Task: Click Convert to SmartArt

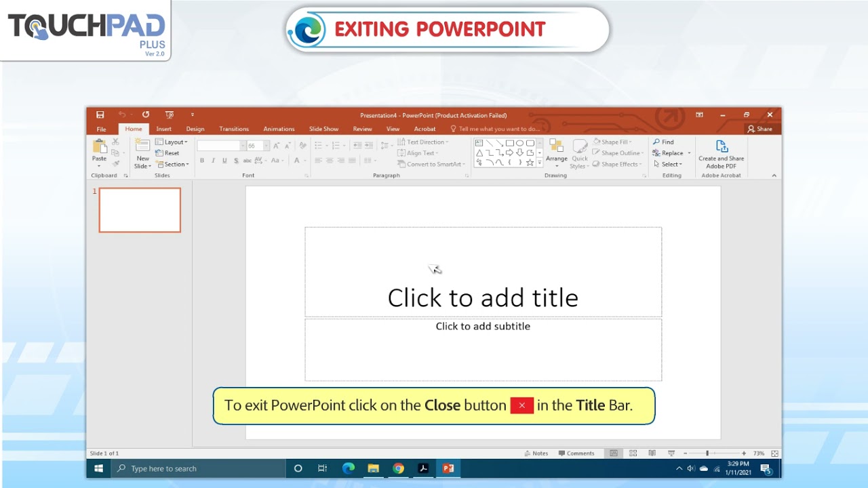Action: 432,164
